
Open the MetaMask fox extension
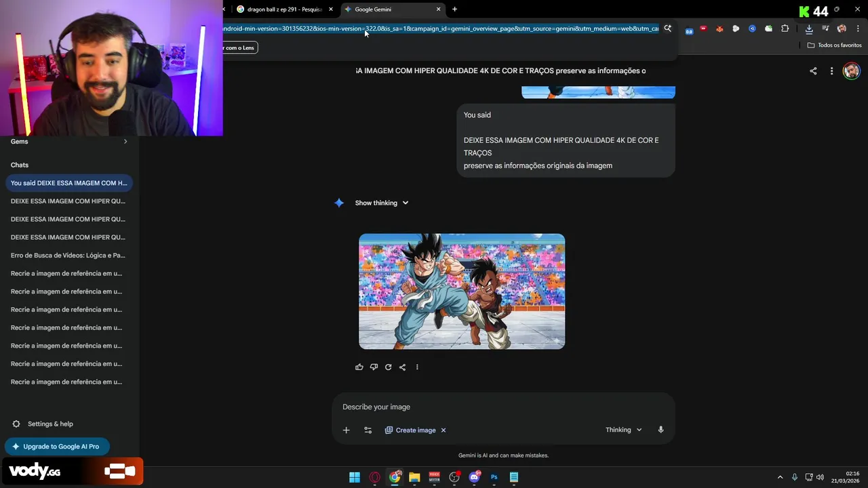tap(719, 28)
